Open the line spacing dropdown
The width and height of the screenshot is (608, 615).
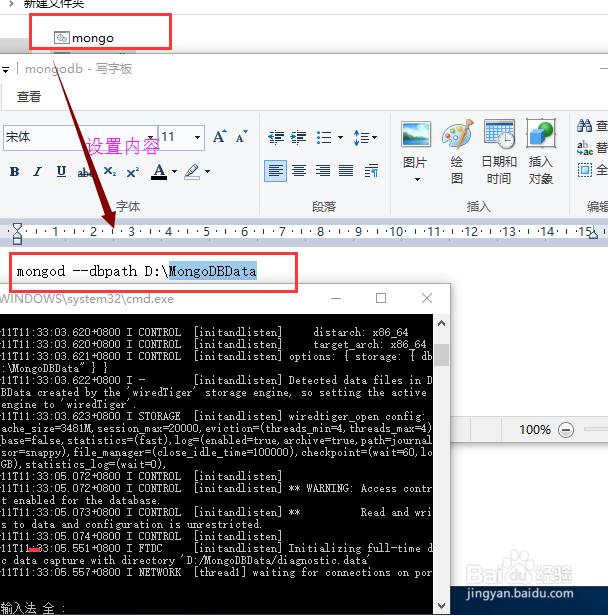click(365, 138)
